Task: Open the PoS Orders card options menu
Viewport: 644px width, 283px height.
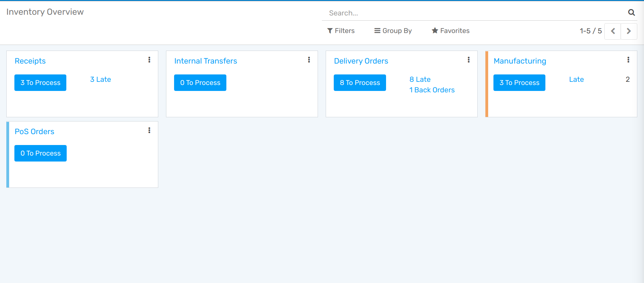Action: pyautogui.click(x=149, y=130)
